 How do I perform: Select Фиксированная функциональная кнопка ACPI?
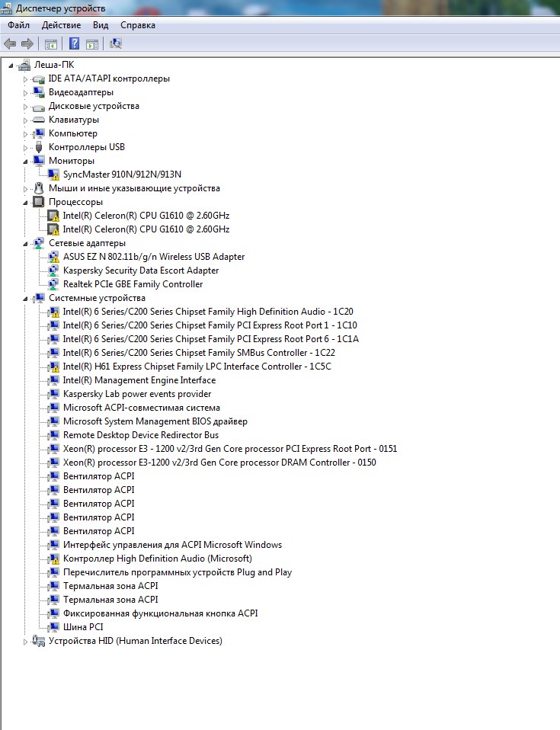click(x=160, y=613)
